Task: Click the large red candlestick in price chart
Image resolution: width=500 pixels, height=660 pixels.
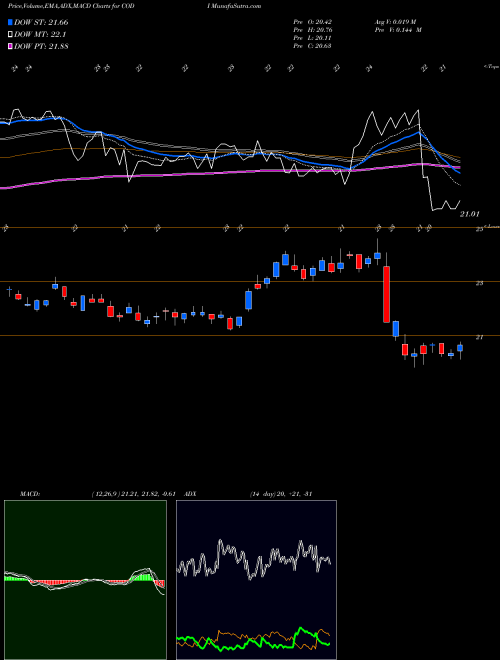Action: (386, 294)
